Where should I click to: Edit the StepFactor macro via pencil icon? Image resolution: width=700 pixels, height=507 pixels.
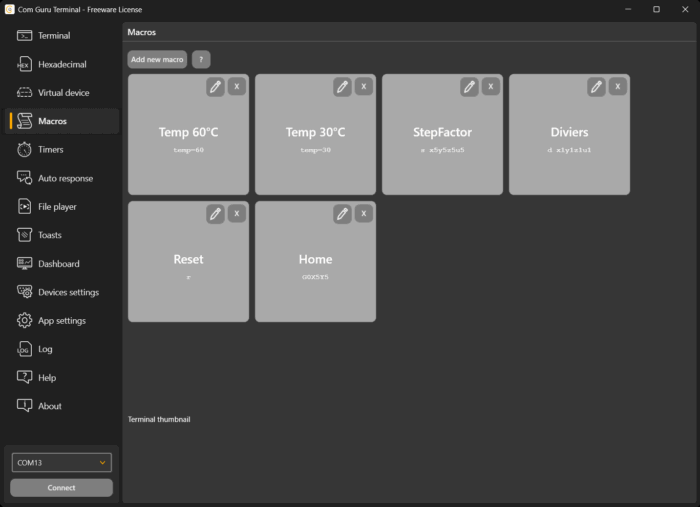[469, 87]
